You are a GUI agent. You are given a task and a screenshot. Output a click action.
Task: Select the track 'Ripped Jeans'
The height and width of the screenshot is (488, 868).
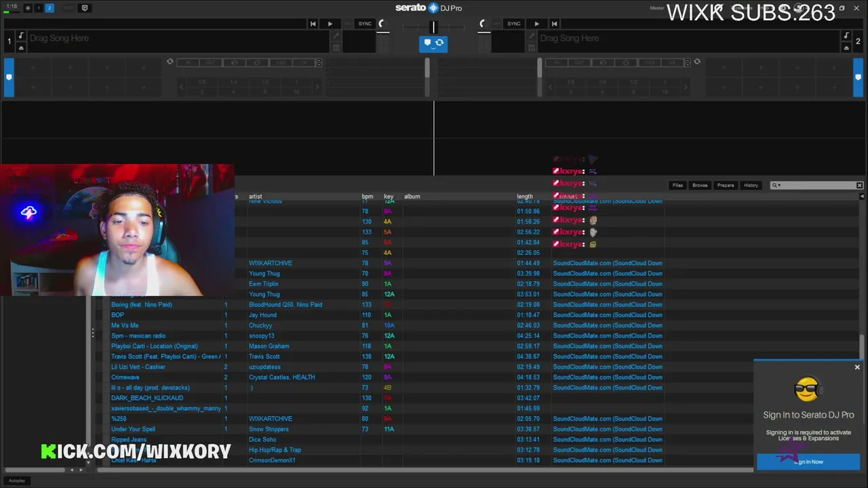129,439
